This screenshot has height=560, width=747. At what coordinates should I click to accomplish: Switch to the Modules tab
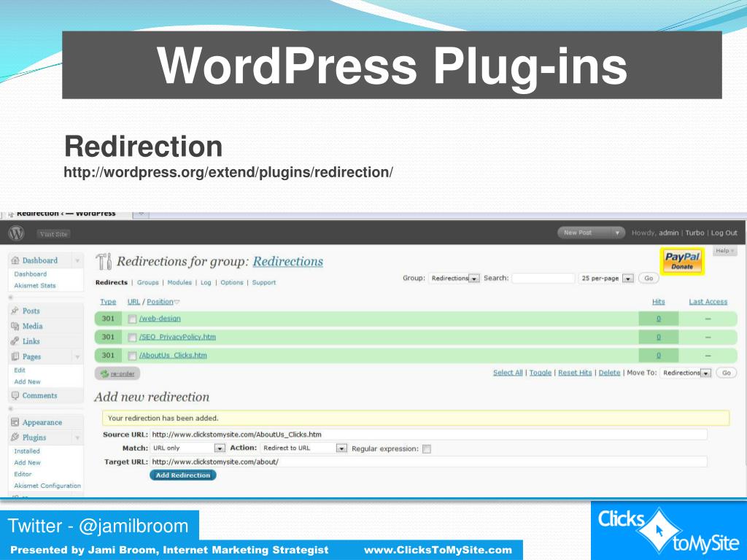[179, 282]
